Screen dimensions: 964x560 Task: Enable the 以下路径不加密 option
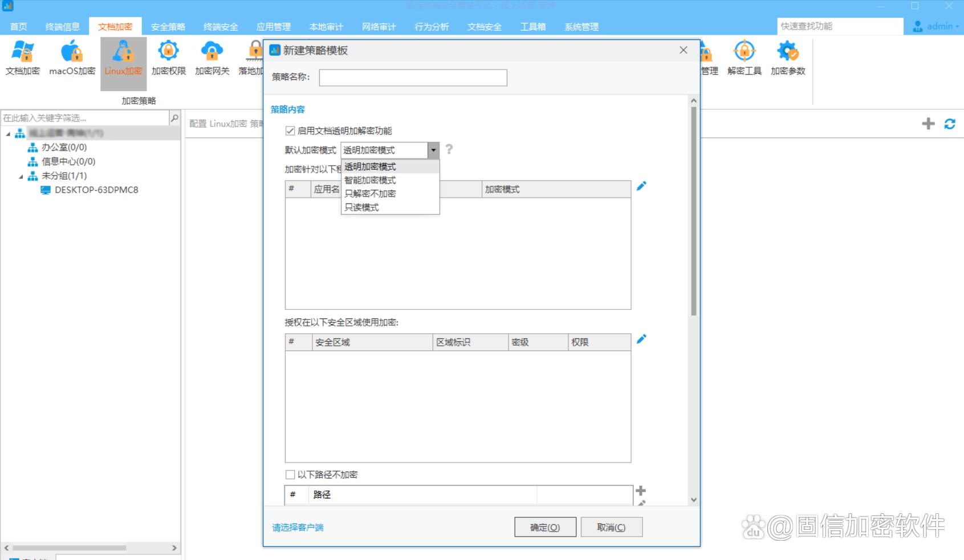(290, 474)
